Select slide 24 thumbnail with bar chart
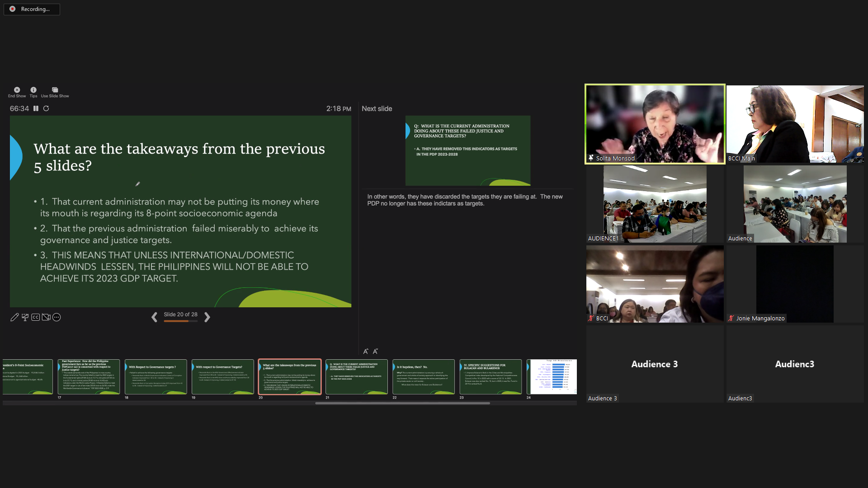 552,377
